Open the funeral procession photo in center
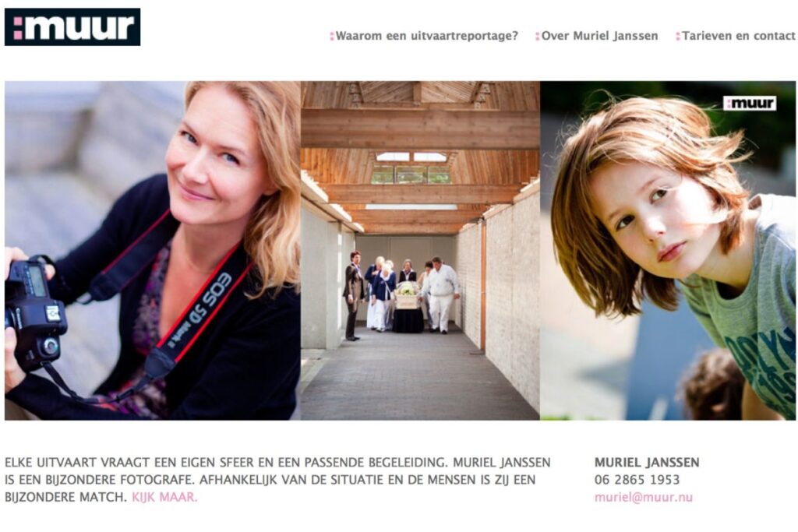Image resolution: width=798 pixels, height=532 pixels. point(420,250)
